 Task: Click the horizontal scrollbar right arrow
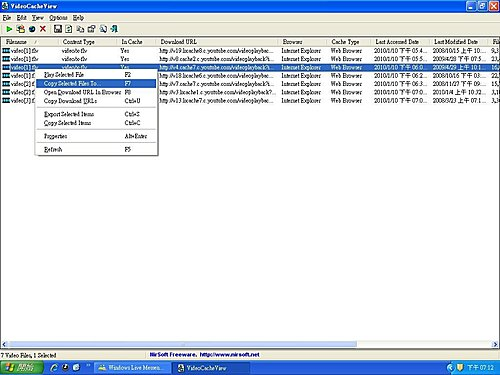pyautogui.click(x=495, y=344)
